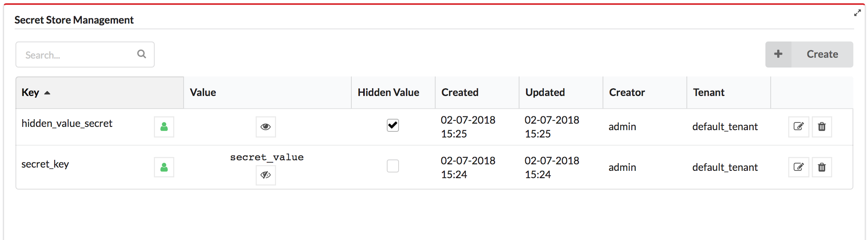Click the Create button
Image resolution: width=868 pixels, height=240 pixels.
pyautogui.click(x=809, y=55)
